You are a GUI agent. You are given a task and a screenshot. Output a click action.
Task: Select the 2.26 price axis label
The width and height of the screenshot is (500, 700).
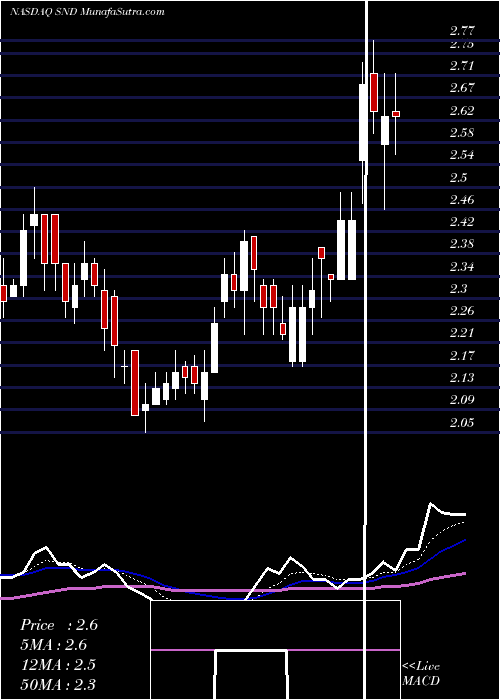coord(462,311)
